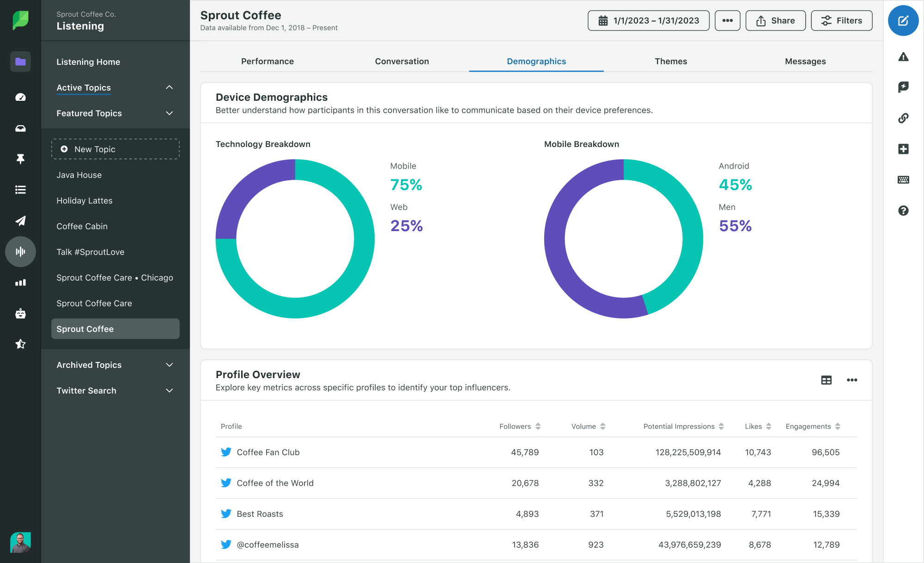
Task: Click the blue Compose pencil button
Action: [x=903, y=20]
